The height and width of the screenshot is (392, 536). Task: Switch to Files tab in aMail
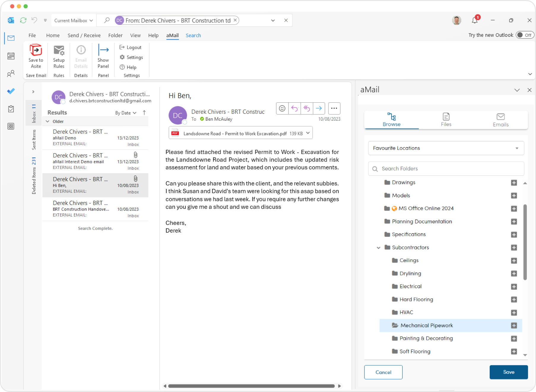tap(446, 120)
